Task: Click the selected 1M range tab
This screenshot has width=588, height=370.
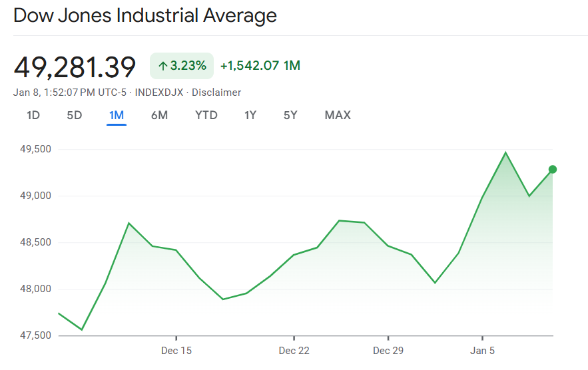Action: pos(117,115)
